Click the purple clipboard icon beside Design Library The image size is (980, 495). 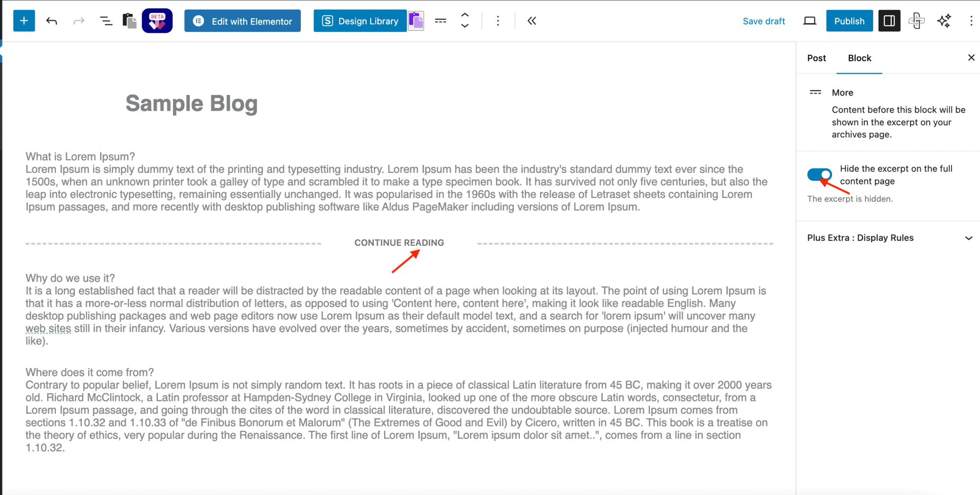pos(416,21)
